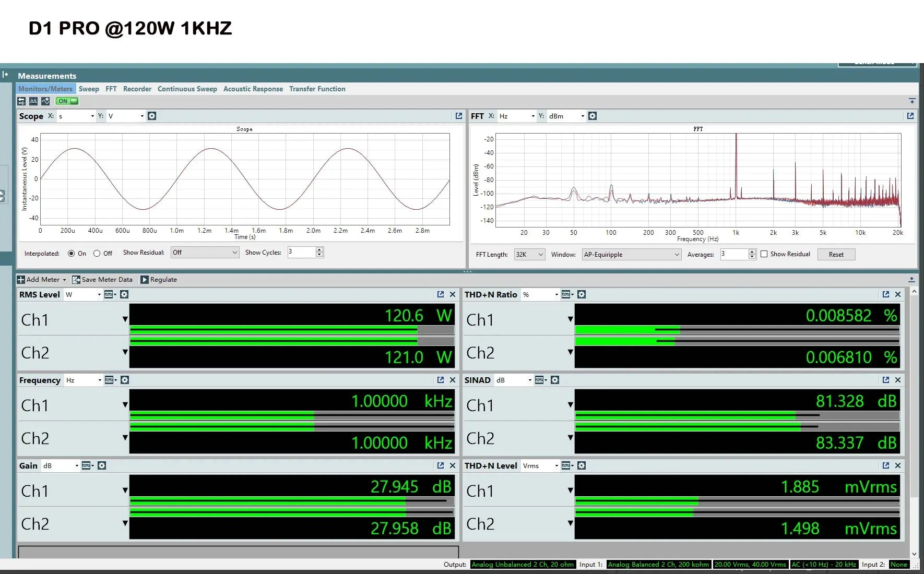Image resolution: width=924 pixels, height=574 pixels.
Task: Click Input 1 Analog Balanced status entry
Action: coord(658,564)
